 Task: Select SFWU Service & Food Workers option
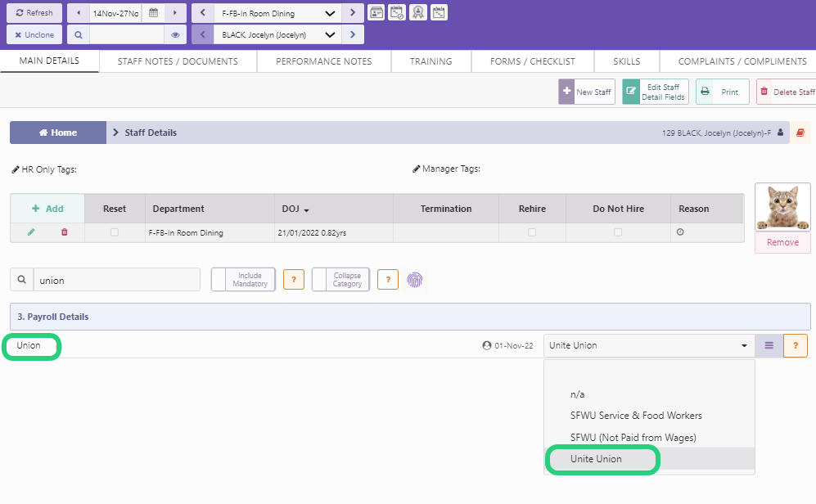point(636,416)
